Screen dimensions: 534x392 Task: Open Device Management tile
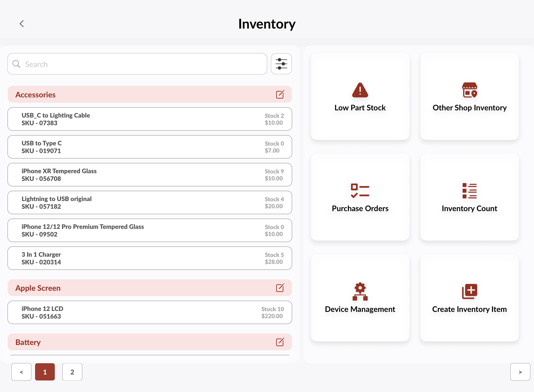point(360,298)
